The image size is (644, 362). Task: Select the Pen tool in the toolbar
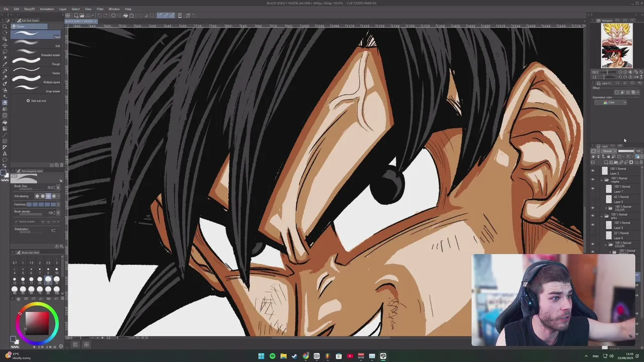click(x=5, y=71)
